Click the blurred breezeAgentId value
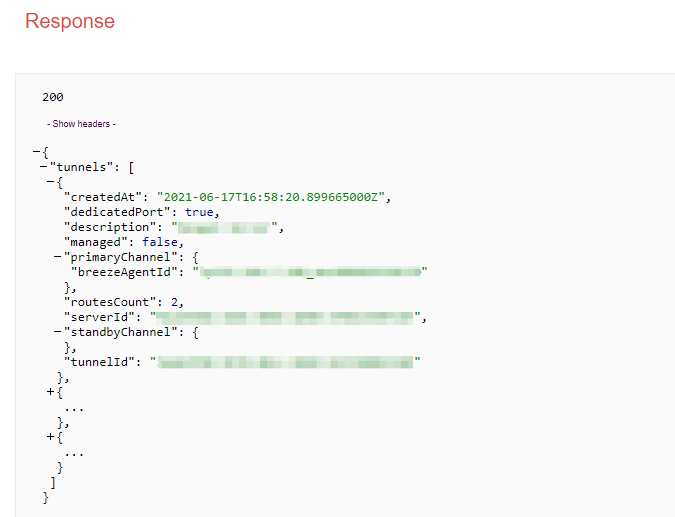675x517 pixels. pyautogui.click(x=311, y=272)
